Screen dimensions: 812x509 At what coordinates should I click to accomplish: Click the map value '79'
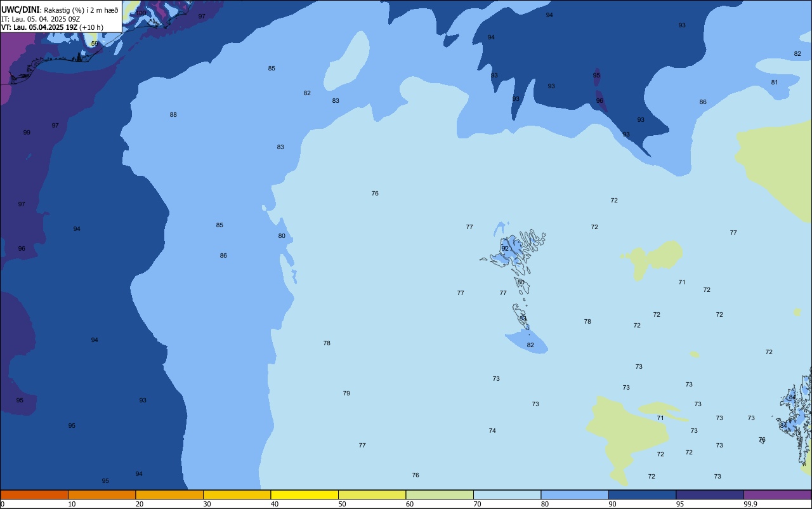(346, 393)
